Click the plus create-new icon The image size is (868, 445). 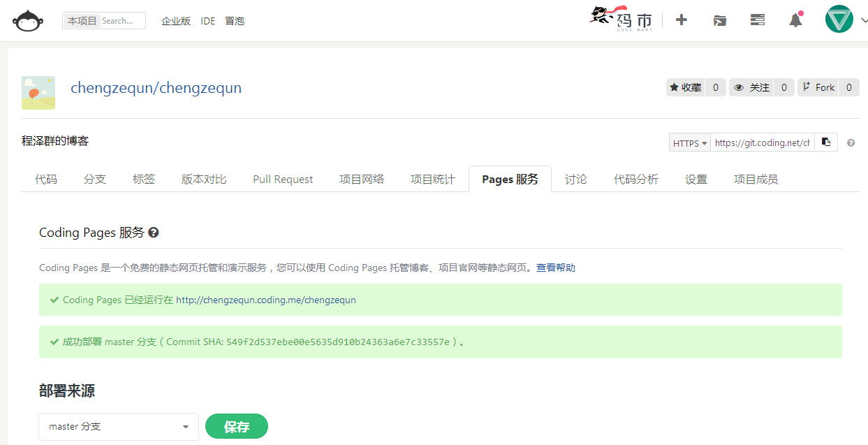coord(682,20)
